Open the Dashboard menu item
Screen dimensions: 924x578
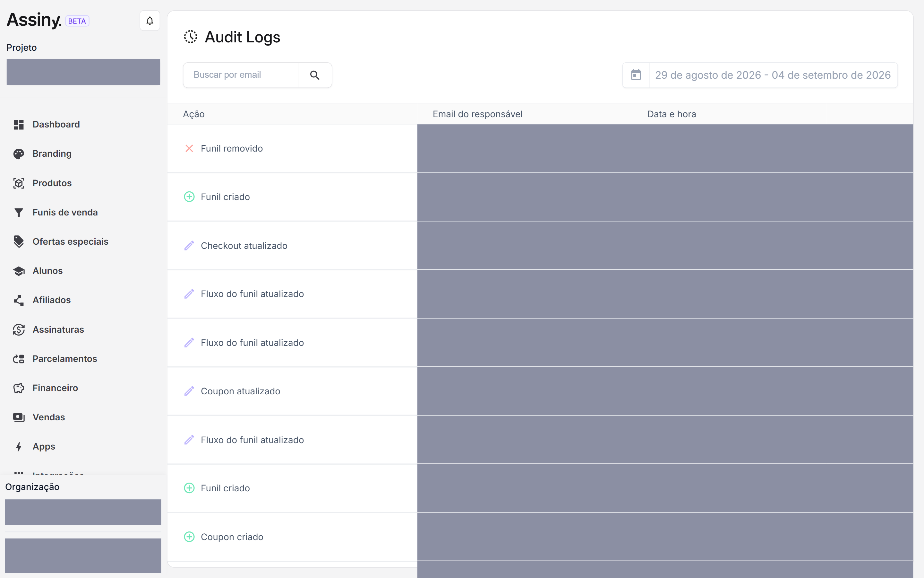coord(56,125)
